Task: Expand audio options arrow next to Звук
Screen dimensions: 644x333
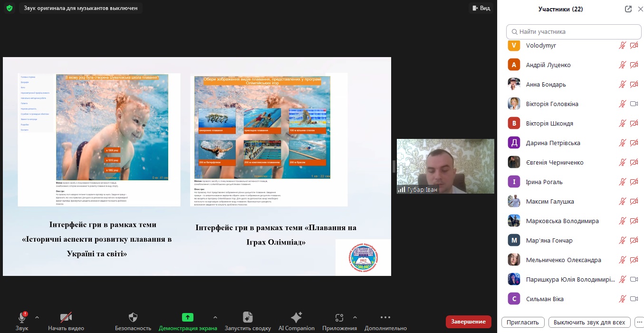Action: pyautogui.click(x=37, y=317)
